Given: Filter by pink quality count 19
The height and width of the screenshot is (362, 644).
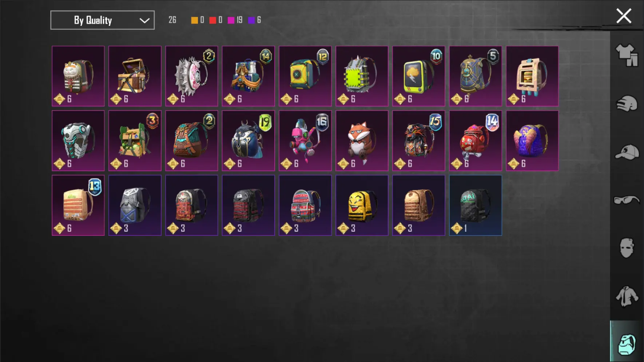Looking at the screenshot, I should 235,20.
